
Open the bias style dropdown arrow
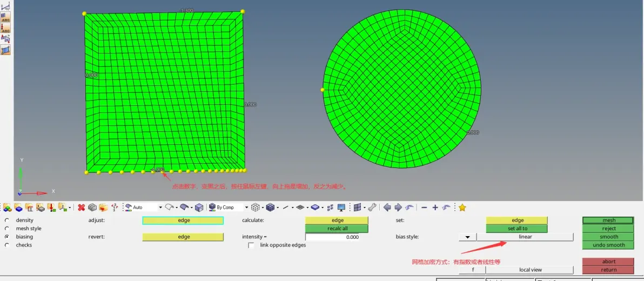click(x=467, y=237)
